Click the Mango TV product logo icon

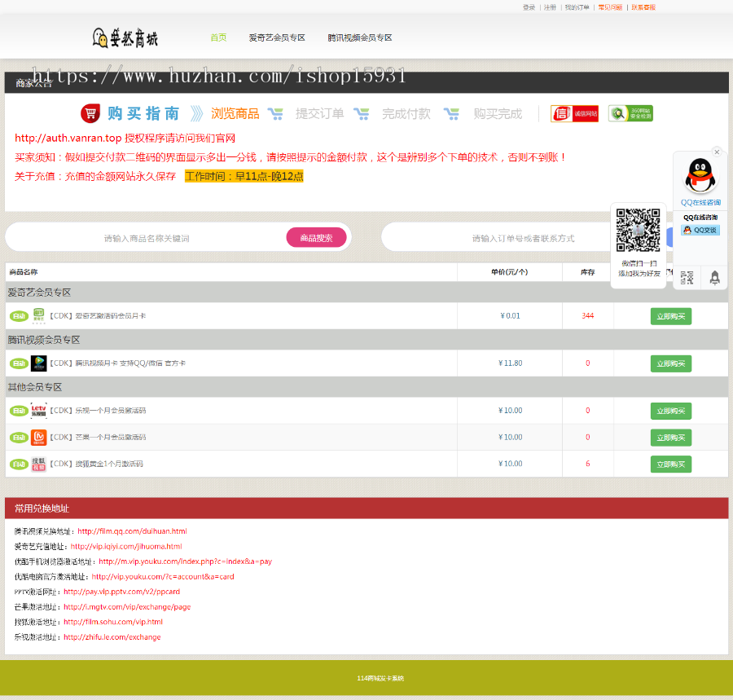tap(39, 438)
